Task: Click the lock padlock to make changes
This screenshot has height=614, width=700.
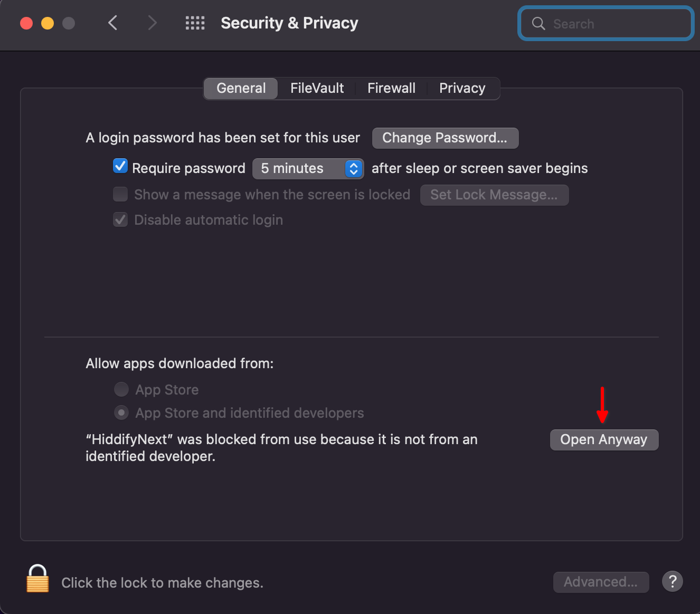Action: point(37,578)
